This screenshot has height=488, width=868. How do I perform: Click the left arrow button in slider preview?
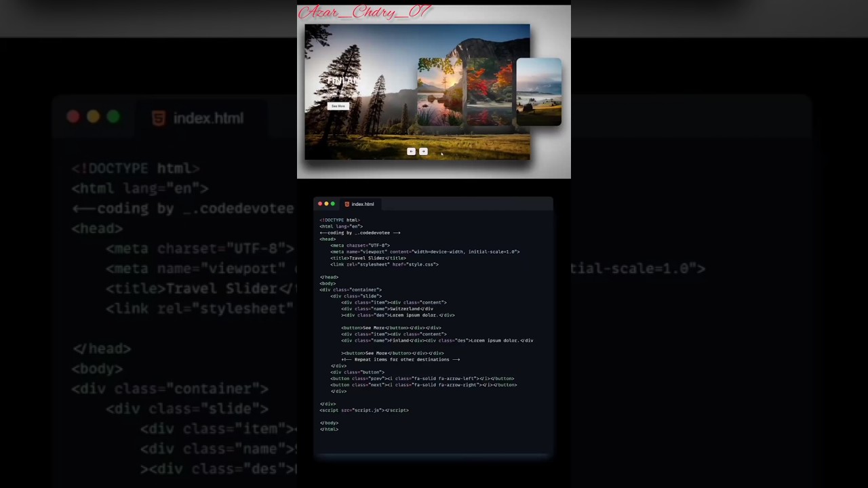point(411,151)
